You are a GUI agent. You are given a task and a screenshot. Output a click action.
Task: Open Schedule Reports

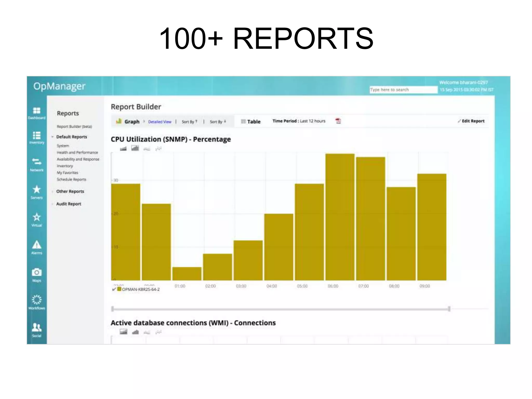tap(71, 179)
